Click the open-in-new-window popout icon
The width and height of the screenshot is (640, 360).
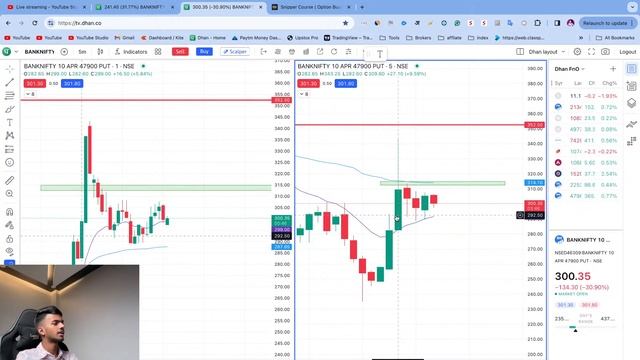coord(320,52)
